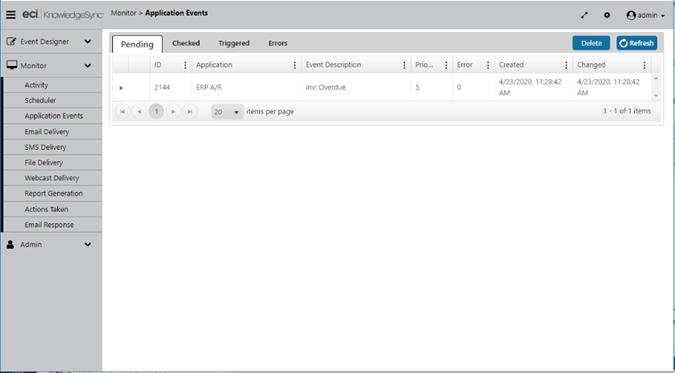The image size is (675, 373).
Task: Expand the row for event 2144
Action: click(121, 88)
